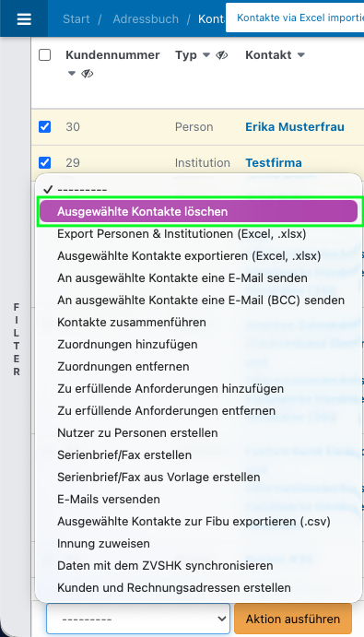Select Kunden und Rechnungsadressen erstellen
The width and height of the screenshot is (364, 637).
[x=198, y=587]
